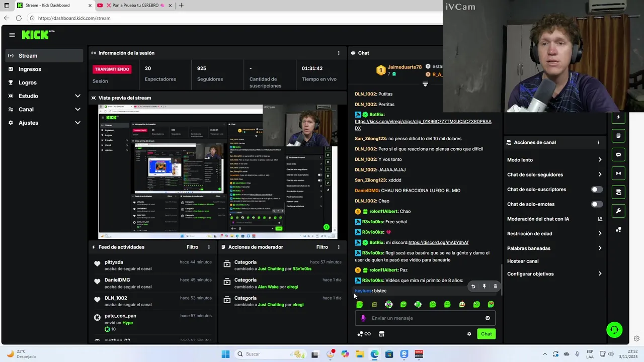Open a new browser tab
Viewport: 644px width, 362px height.
(181, 6)
